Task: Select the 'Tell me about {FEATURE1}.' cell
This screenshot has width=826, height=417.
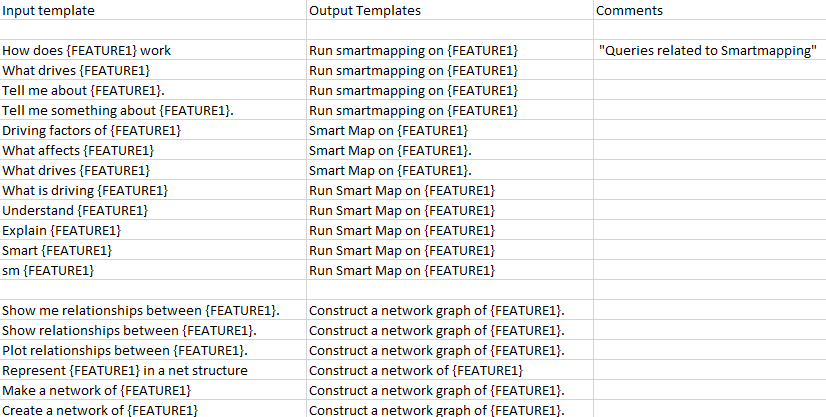Action: pos(153,90)
